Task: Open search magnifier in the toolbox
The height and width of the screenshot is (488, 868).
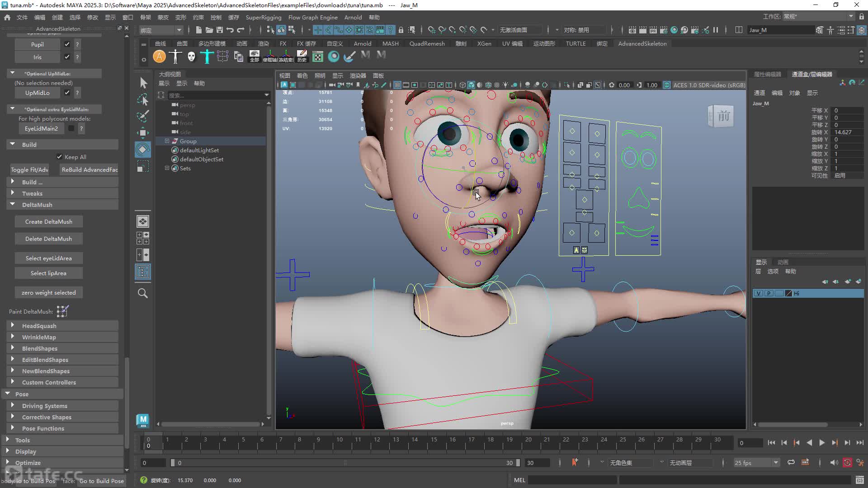Action: (x=143, y=293)
